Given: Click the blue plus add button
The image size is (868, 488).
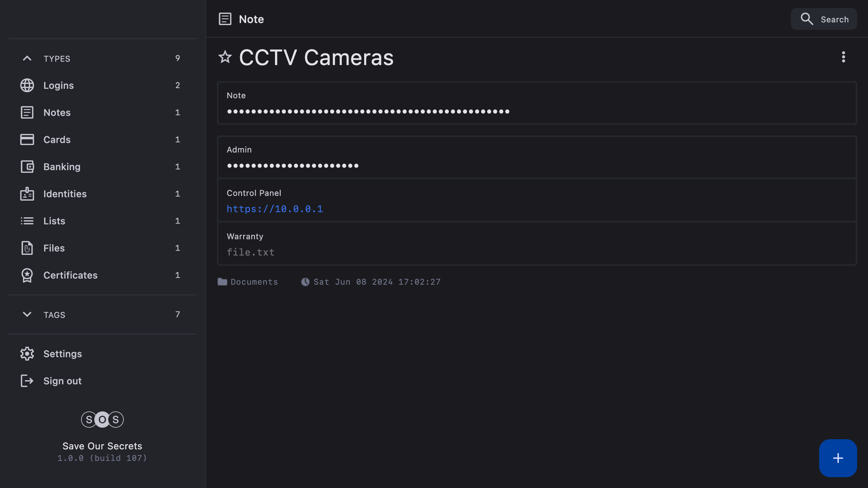Looking at the screenshot, I should pos(838,458).
